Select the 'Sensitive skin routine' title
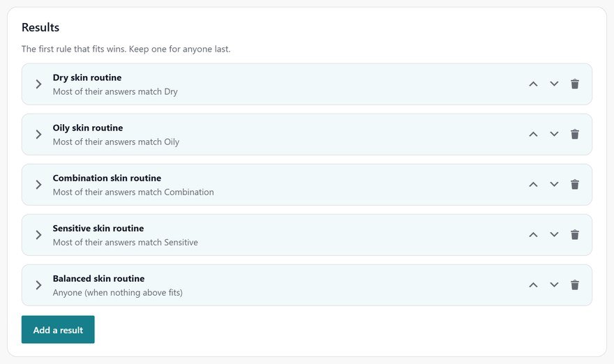The height and width of the screenshot is (364, 614). click(x=98, y=228)
